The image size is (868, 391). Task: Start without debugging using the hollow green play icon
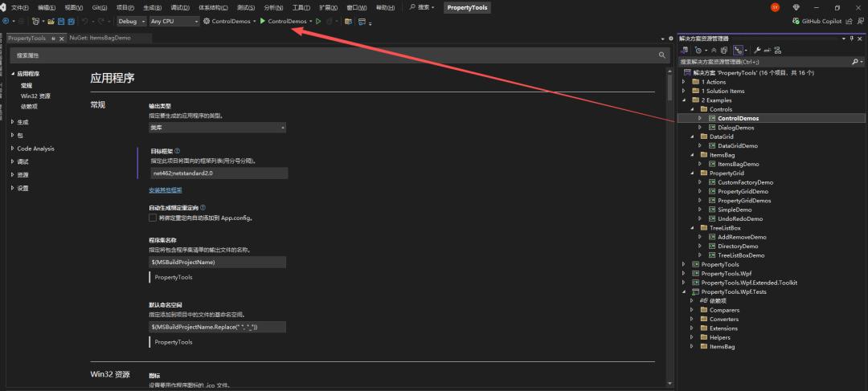[x=318, y=21]
